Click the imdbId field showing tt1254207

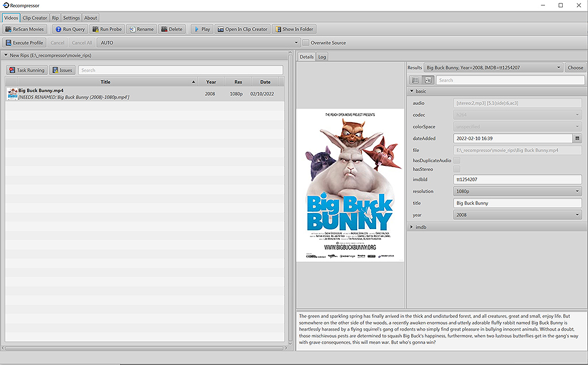coord(517,180)
